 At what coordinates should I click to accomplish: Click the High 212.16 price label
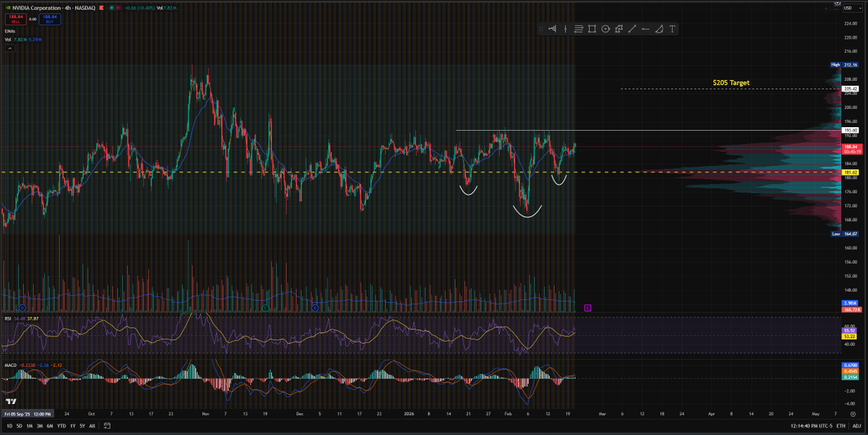coord(844,64)
